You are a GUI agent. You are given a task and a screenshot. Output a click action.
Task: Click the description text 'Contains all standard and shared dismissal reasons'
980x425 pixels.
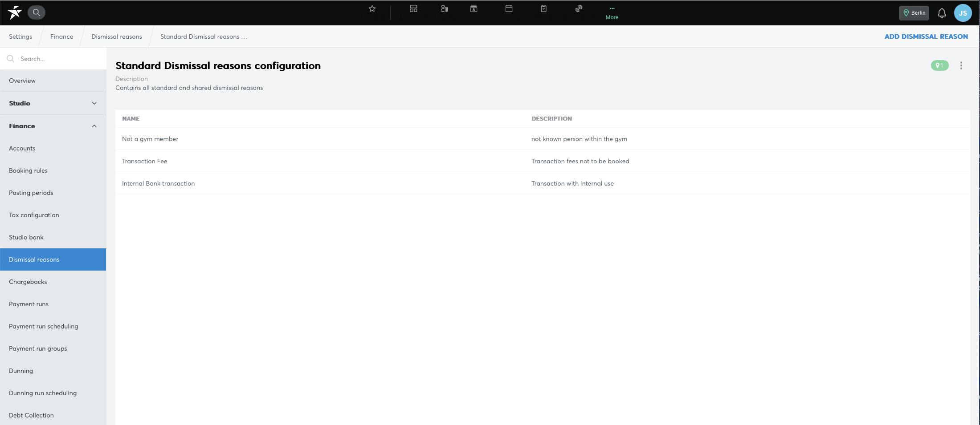tap(189, 88)
